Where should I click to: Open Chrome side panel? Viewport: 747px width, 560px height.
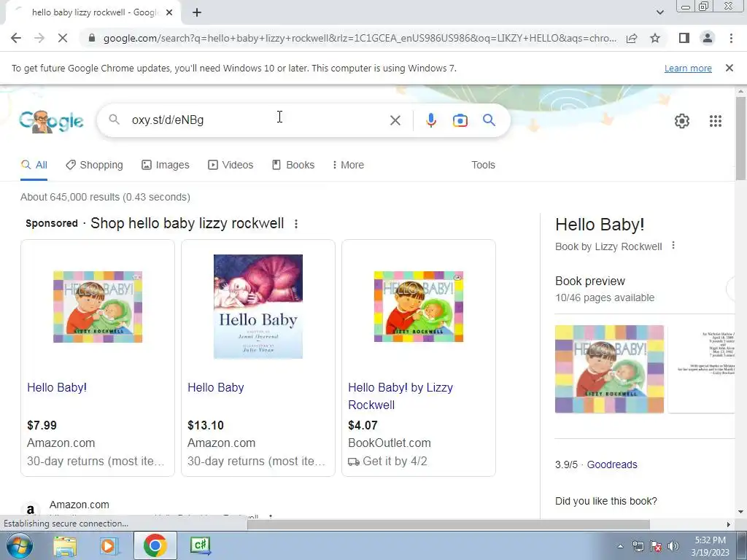(x=684, y=38)
